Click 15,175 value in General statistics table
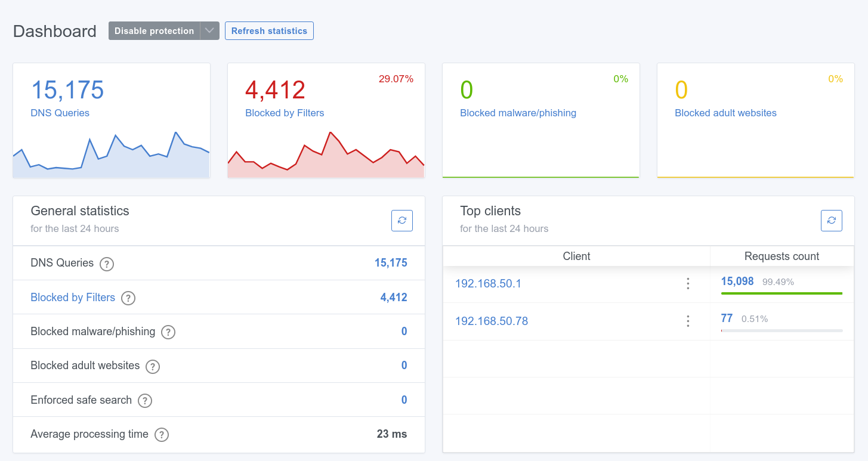The image size is (868, 461). point(391,263)
